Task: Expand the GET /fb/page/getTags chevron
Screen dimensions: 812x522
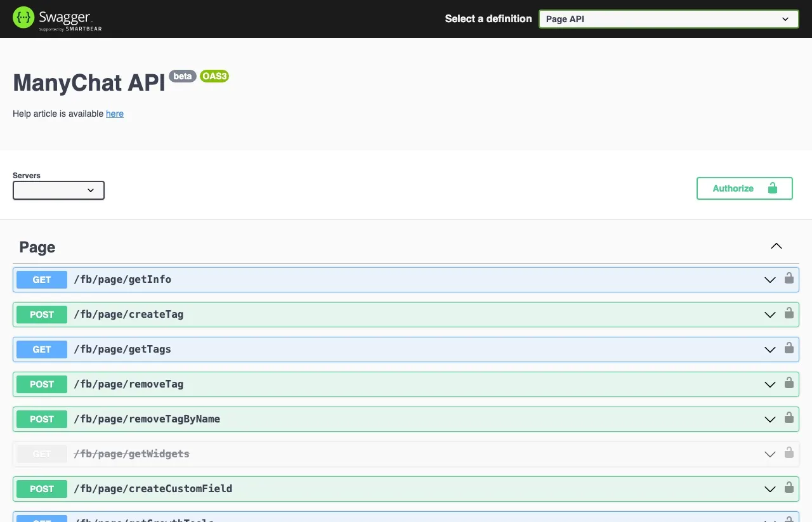Action: tap(770, 349)
